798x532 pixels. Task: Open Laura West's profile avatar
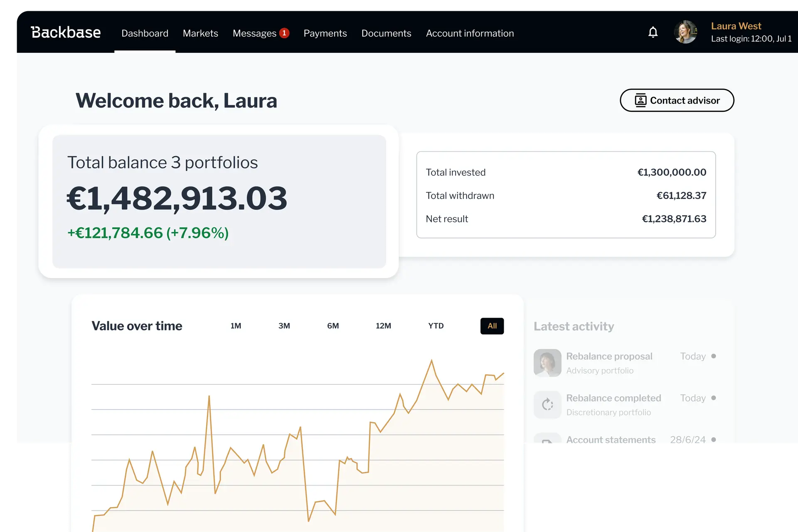685,32
